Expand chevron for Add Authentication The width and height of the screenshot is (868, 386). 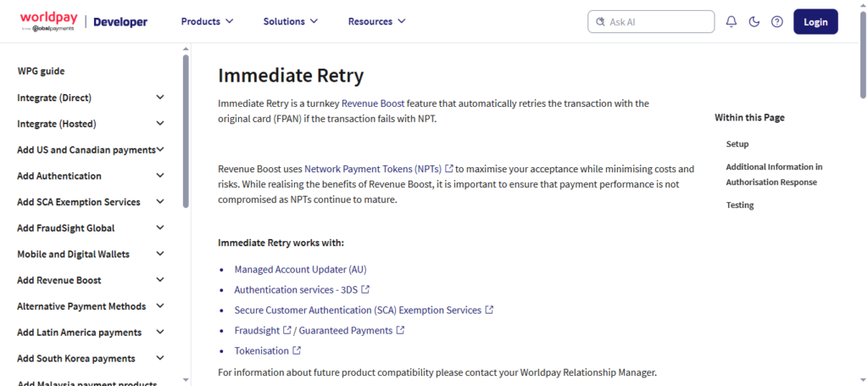tap(160, 176)
